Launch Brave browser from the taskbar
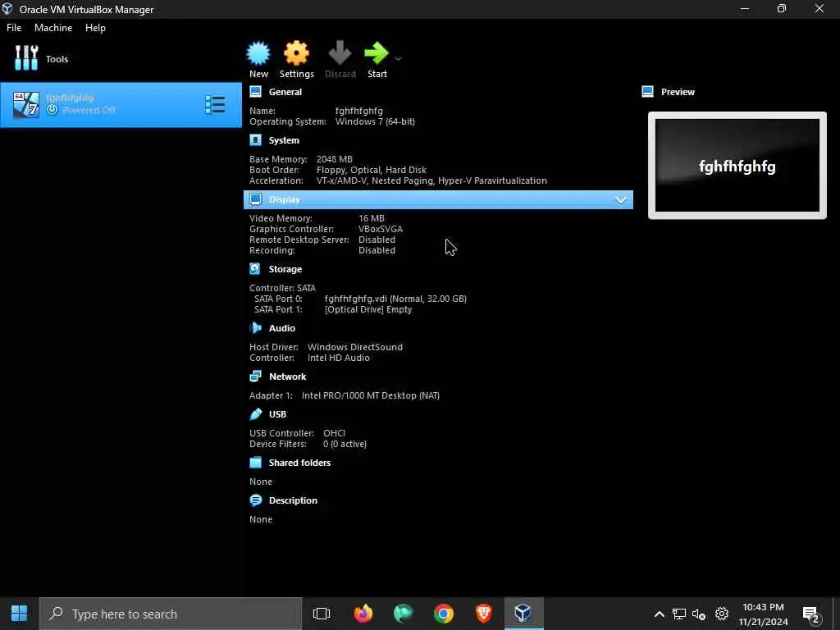This screenshot has height=630, width=840. [484, 614]
